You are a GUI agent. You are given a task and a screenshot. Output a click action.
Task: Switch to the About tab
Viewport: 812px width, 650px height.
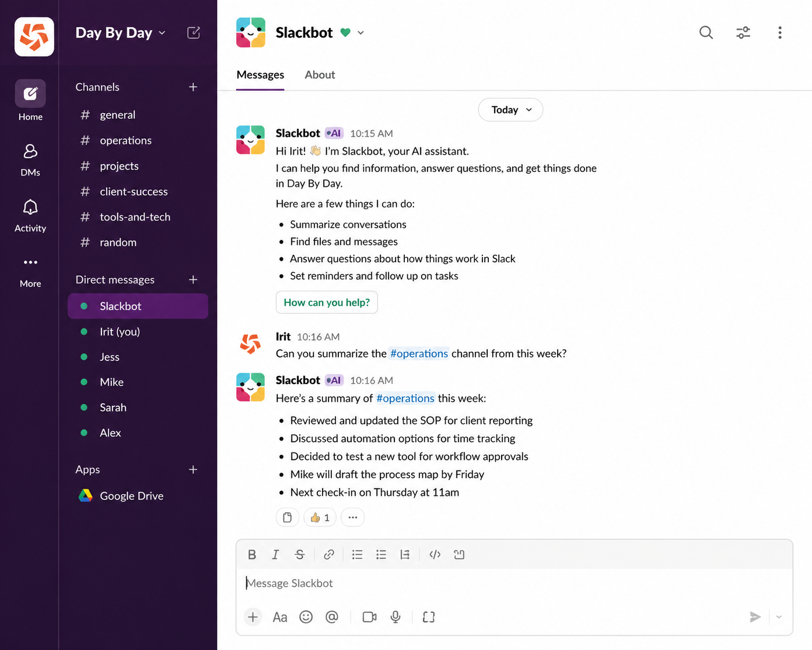tap(320, 75)
